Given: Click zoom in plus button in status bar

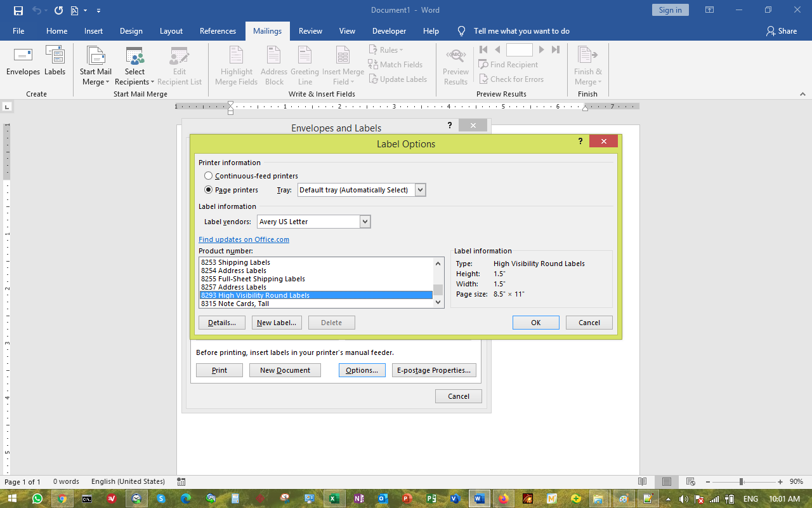Looking at the screenshot, I should point(781,482).
